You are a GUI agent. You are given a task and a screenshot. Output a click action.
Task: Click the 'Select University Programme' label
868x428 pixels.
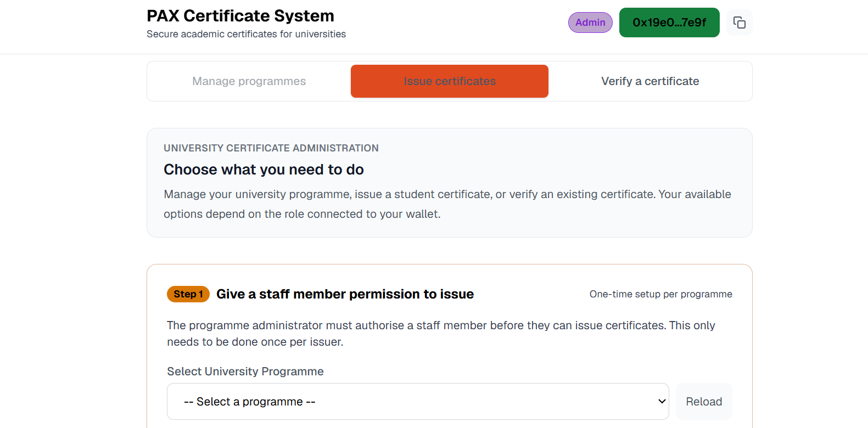point(245,371)
